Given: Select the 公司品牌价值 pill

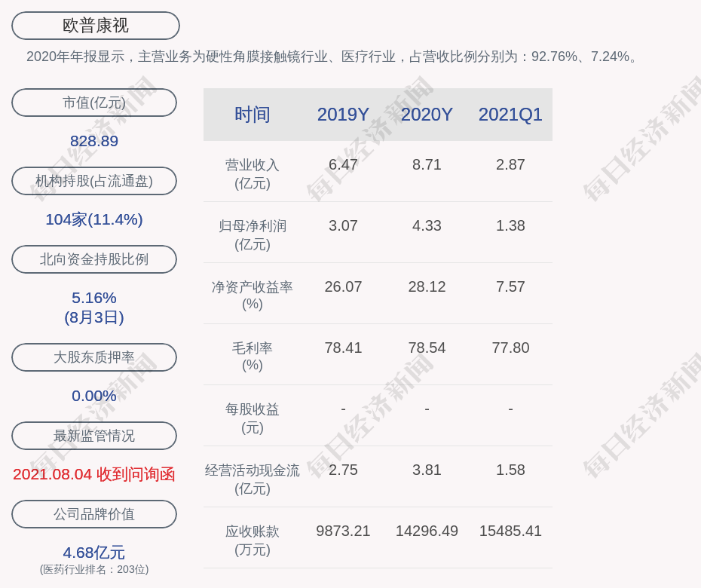Looking at the screenshot, I should pos(94,514).
